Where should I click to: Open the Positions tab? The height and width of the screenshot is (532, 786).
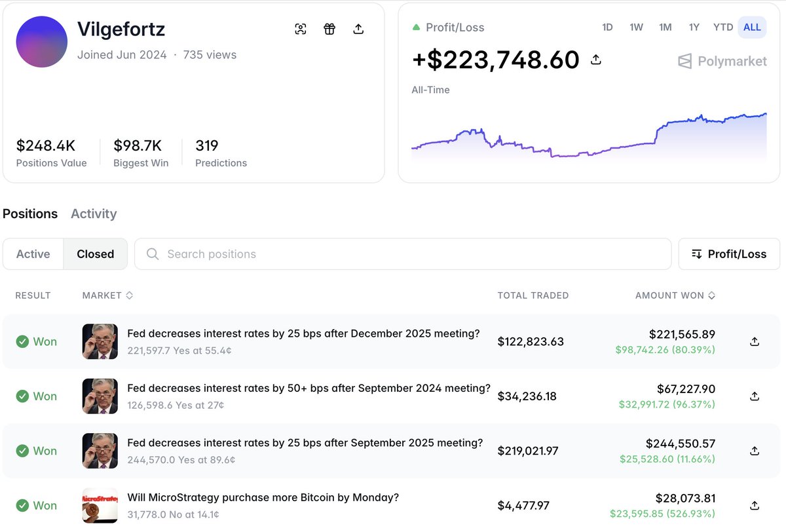point(30,214)
